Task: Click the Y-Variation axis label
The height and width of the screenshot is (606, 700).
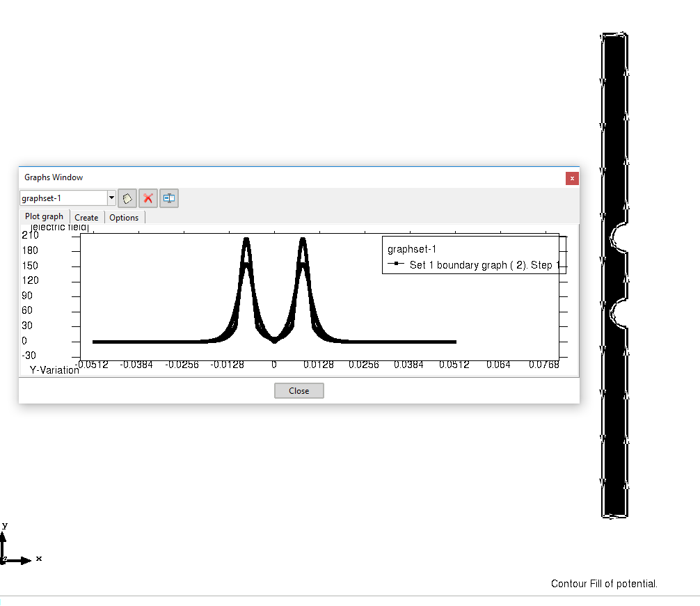Action: [54, 370]
